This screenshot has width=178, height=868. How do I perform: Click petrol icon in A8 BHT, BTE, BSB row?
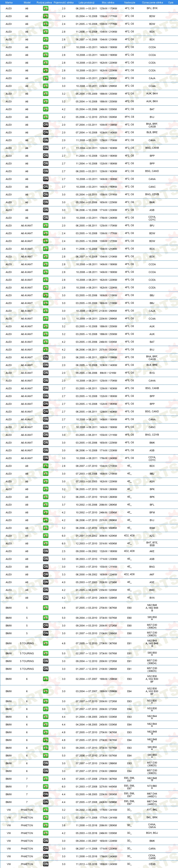[46, 543]
